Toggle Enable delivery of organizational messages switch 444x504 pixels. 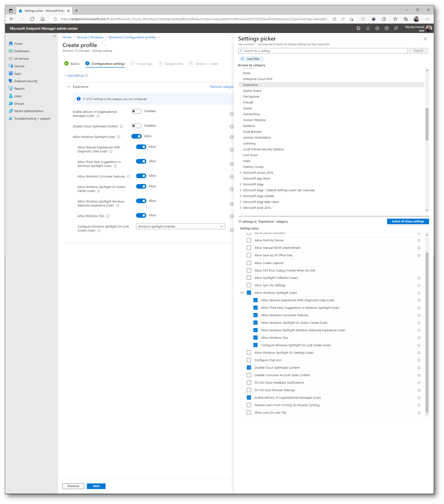[x=136, y=111]
